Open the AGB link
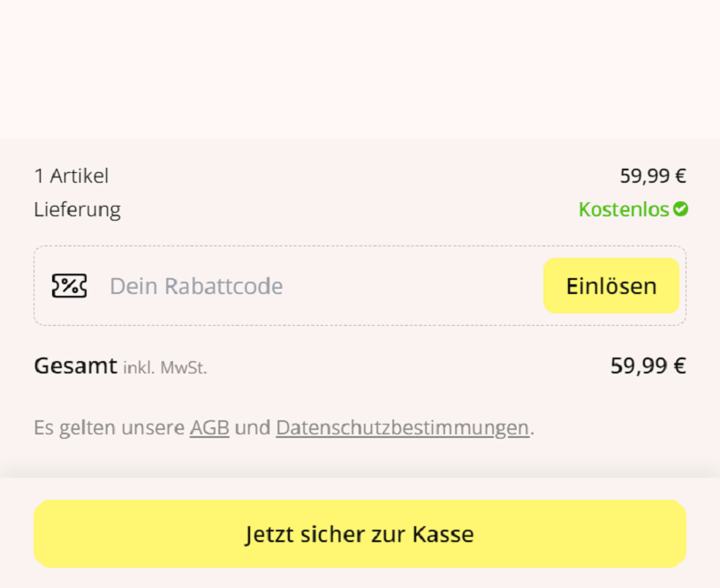 [x=209, y=428]
